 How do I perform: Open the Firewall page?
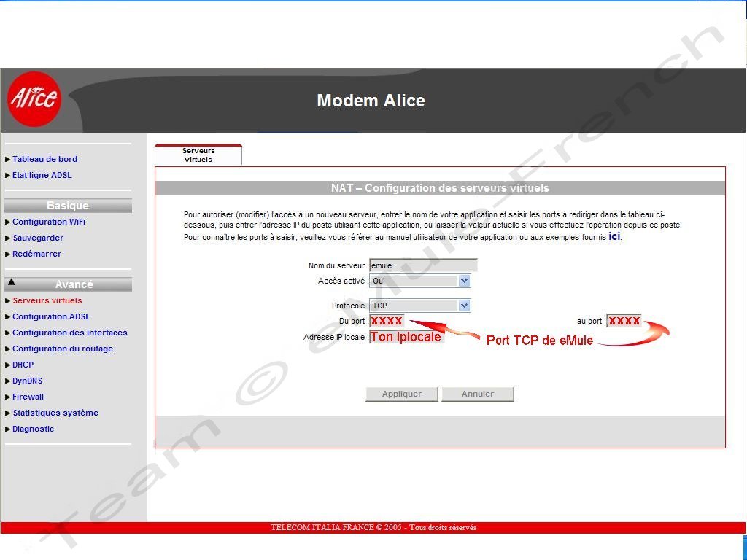coord(28,397)
